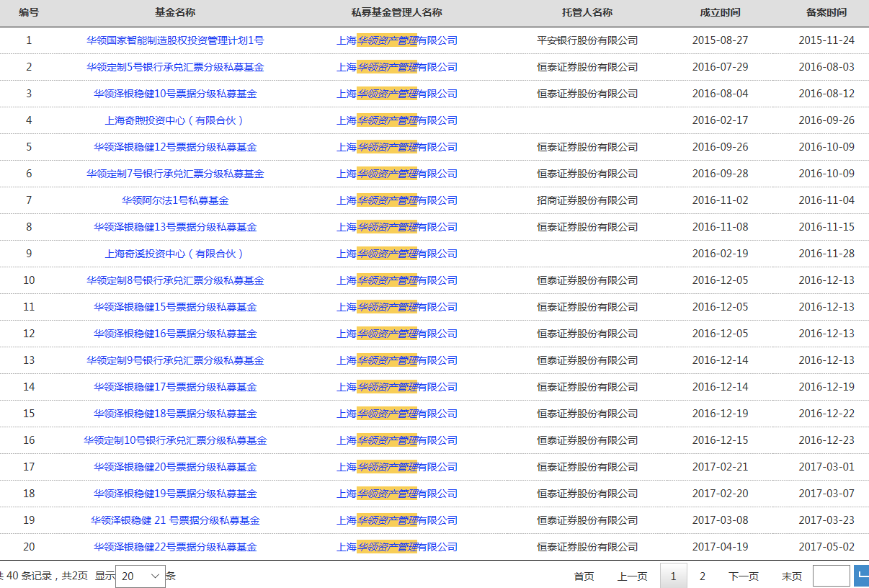Select establishment date 2016-11-08
The width and height of the screenshot is (869, 588).
pyautogui.click(x=721, y=227)
